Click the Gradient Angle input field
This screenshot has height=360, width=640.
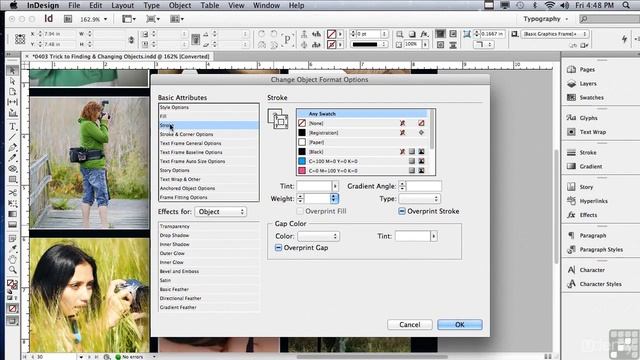[424, 186]
